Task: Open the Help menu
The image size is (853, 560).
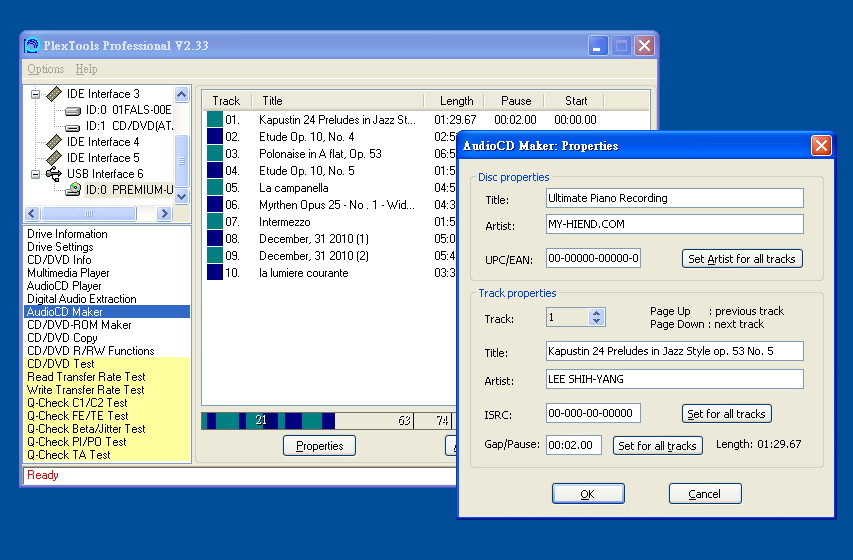Action: (x=86, y=69)
